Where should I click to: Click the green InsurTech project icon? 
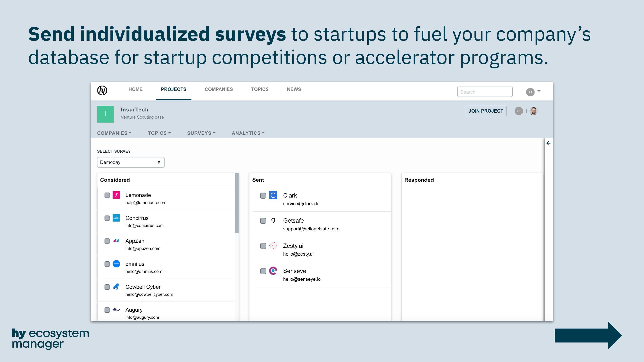pyautogui.click(x=105, y=114)
